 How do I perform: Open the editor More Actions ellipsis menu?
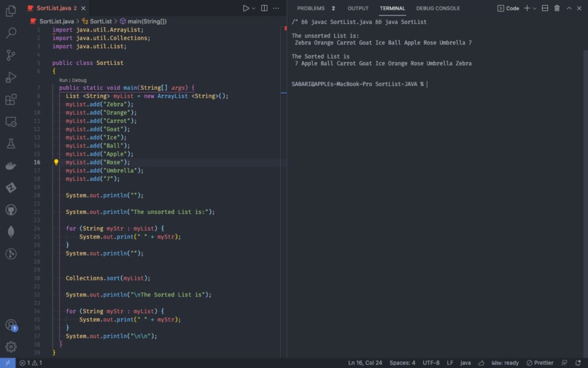point(276,8)
